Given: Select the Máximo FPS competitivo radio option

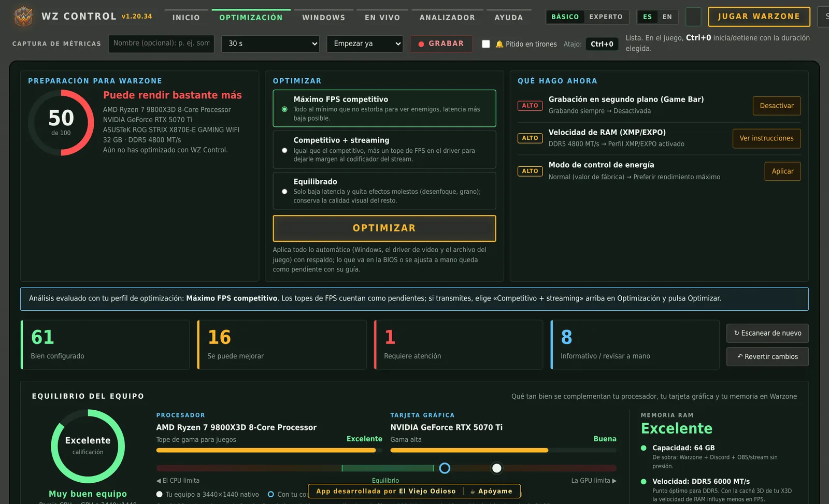Looking at the screenshot, I should click(x=284, y=109).
